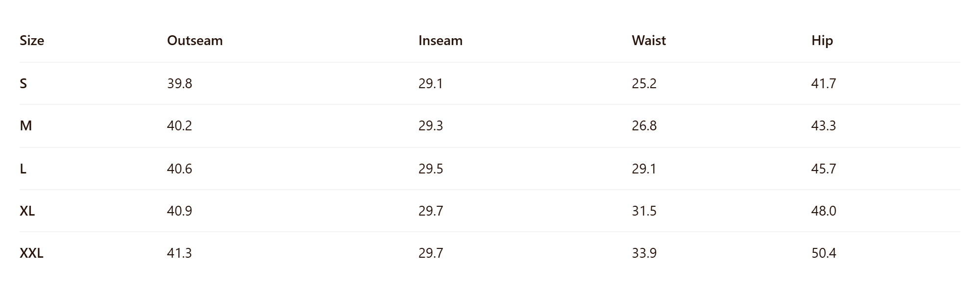The image size is (980, 293).
Task: Click outseam value 39.8 for size S
Action: (x=179, y=83)
